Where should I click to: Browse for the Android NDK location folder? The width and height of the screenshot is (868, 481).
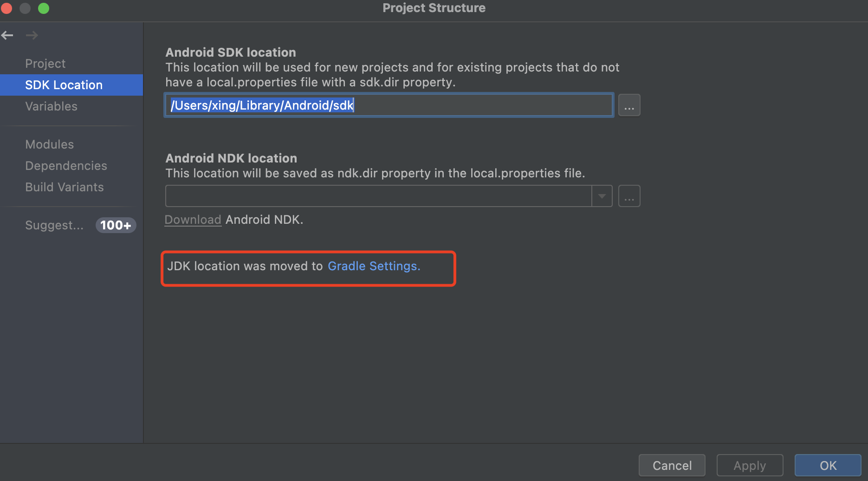pyautogui.click(x=629, y=196)
